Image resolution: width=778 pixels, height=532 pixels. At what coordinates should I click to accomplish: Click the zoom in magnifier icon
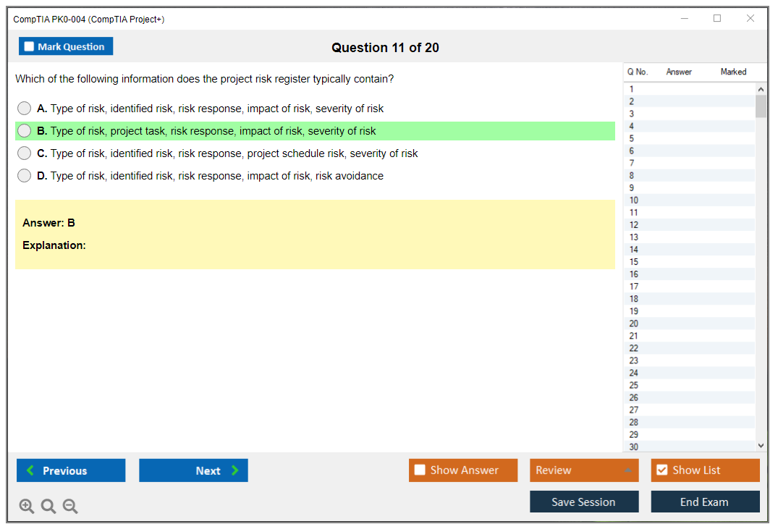click(x=27, y=506)
